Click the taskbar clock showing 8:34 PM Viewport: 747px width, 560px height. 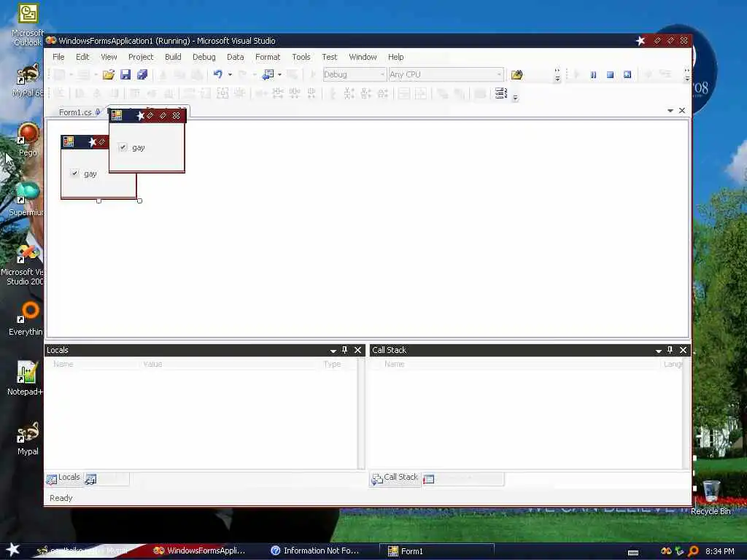[720, 551]
